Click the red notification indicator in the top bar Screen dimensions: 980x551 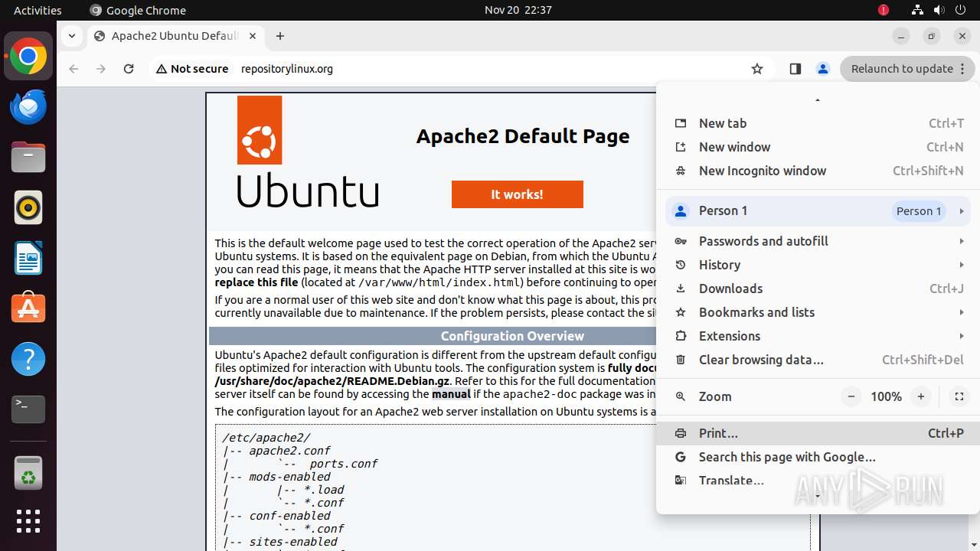click(884, 10)
